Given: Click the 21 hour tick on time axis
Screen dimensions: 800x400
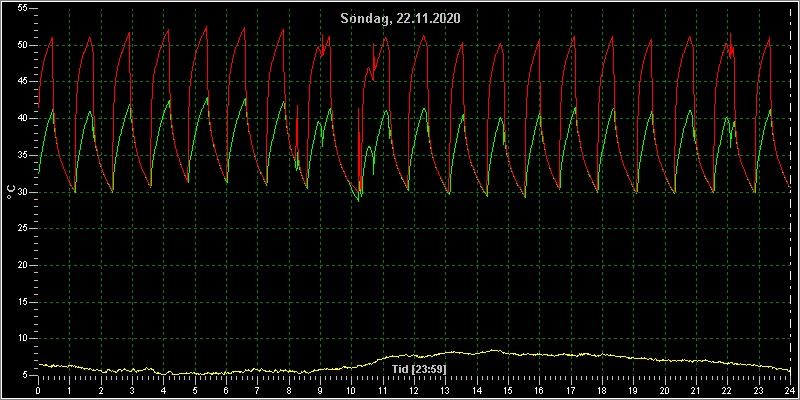Looking at the screenshot, I should [696, 389].
